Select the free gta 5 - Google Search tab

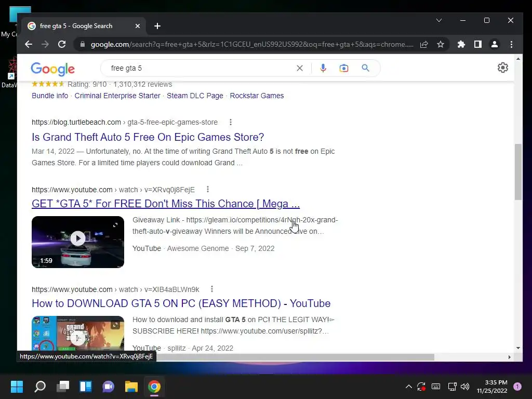pos(85,26)
